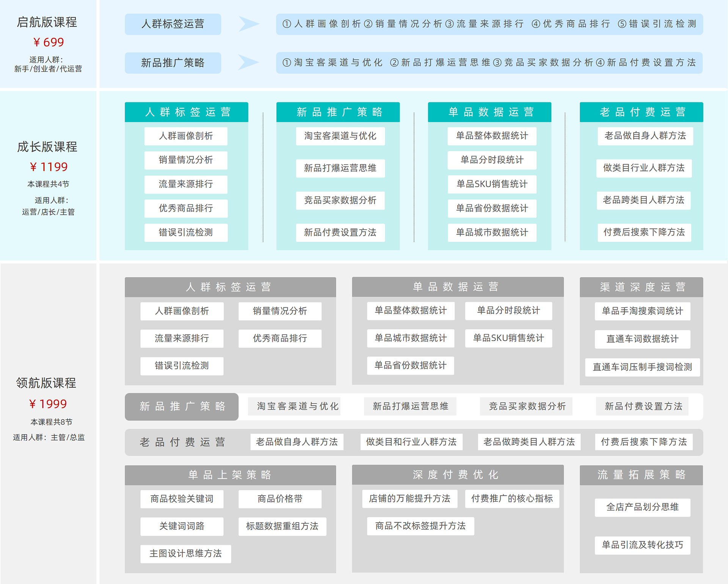Select the ¥1199 price
Viewport: 728px width, 584px height.
click(x=49, y=167)
